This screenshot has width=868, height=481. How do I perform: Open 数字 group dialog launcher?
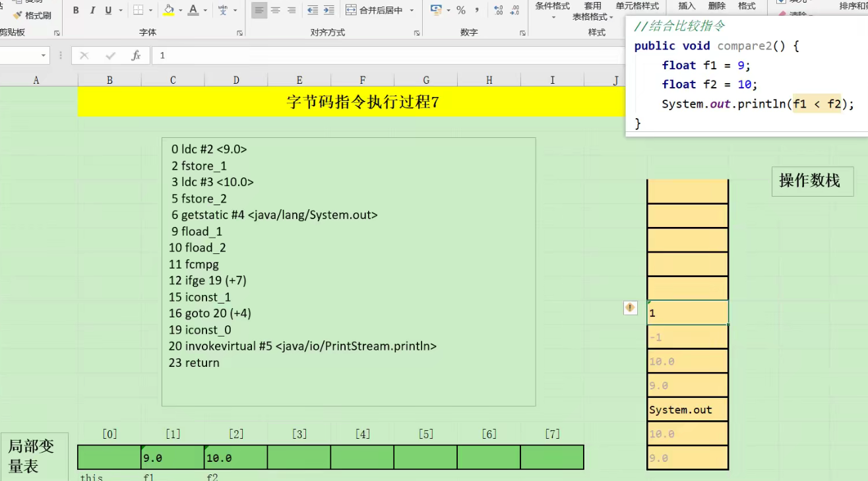(522, 33)
